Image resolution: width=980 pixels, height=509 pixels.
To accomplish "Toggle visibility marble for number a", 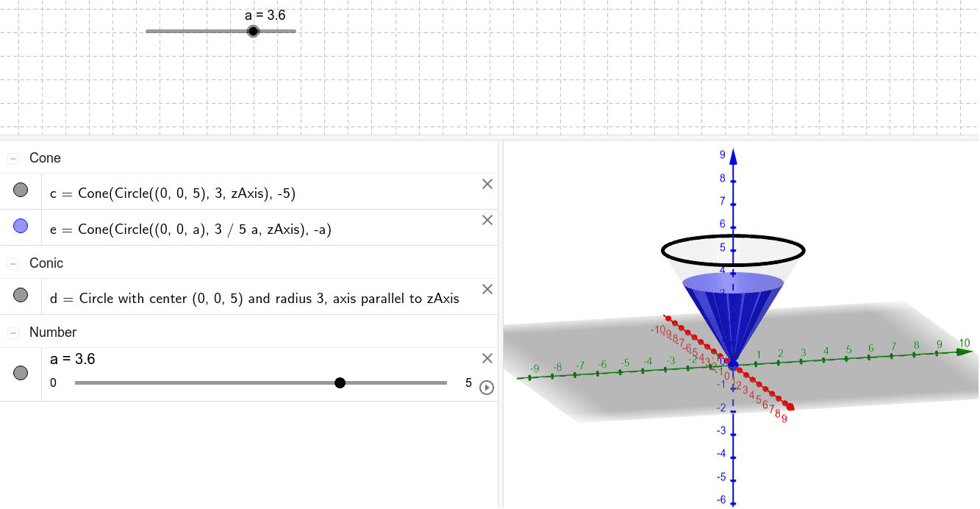I will (21, 373).
